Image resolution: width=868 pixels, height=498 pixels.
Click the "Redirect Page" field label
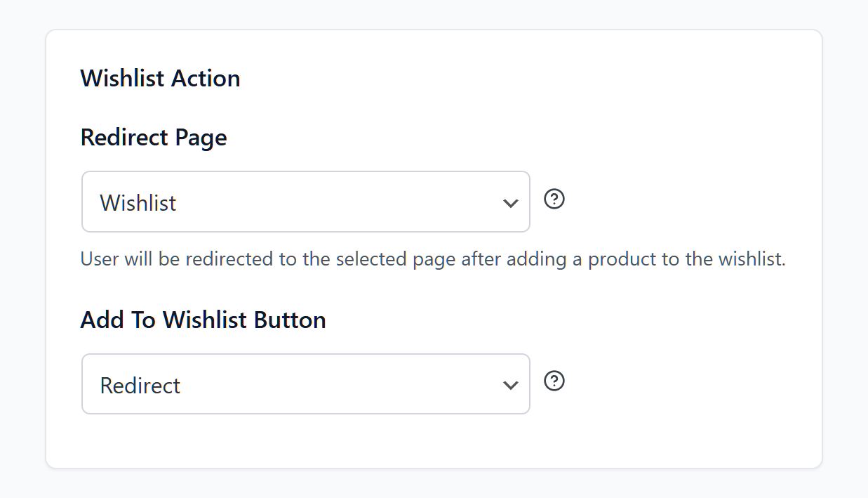[x=154, y=137]
